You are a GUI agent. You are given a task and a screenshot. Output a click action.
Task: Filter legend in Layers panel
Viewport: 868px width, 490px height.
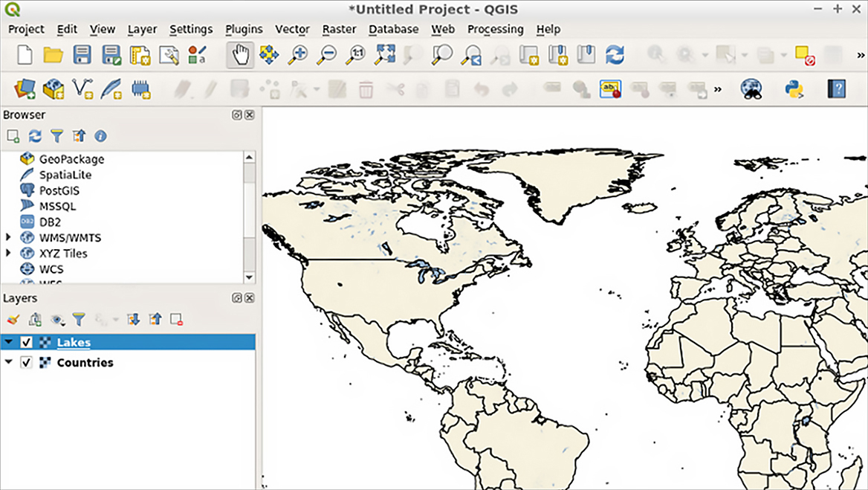(x=80, y=320)
